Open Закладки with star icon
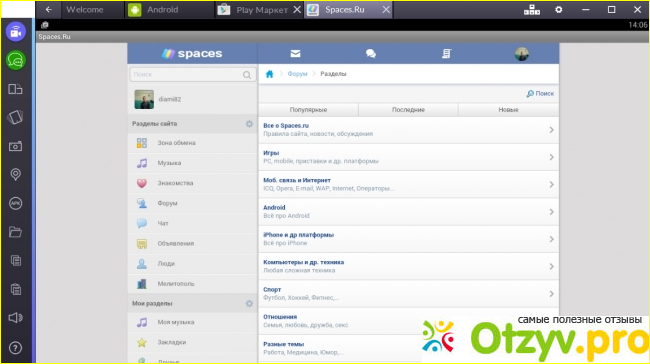 (192, 342)
